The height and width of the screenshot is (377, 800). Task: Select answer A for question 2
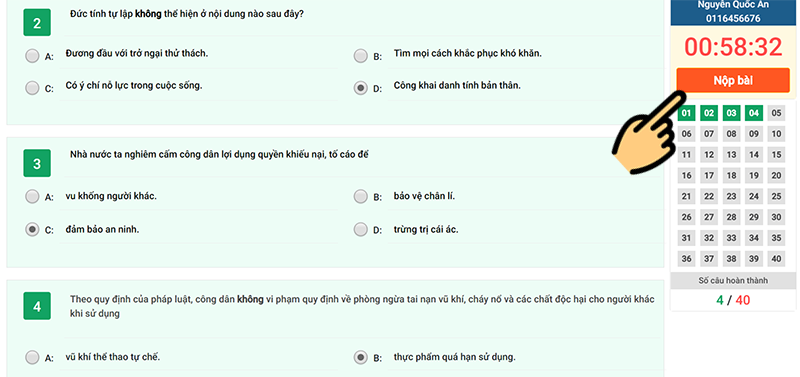32,56
